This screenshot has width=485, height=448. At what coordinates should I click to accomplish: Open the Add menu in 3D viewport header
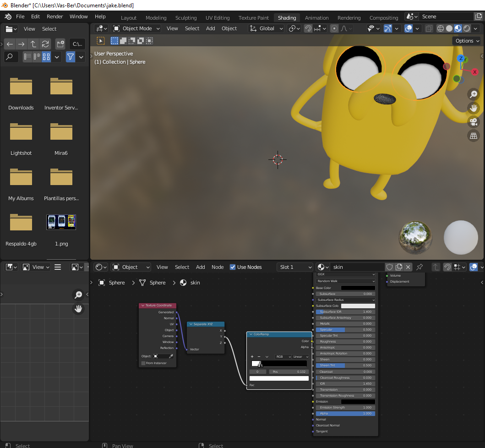tap(210, 28)
